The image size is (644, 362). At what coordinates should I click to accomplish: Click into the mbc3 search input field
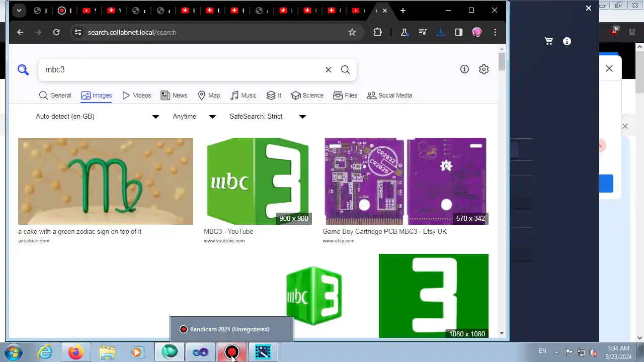click(181, 70)
